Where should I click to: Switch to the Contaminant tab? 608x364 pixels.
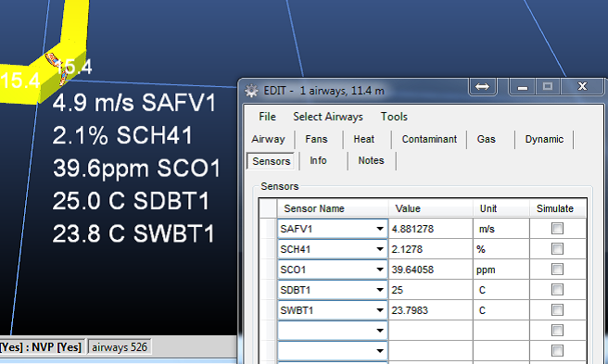(x=429, y=139)
